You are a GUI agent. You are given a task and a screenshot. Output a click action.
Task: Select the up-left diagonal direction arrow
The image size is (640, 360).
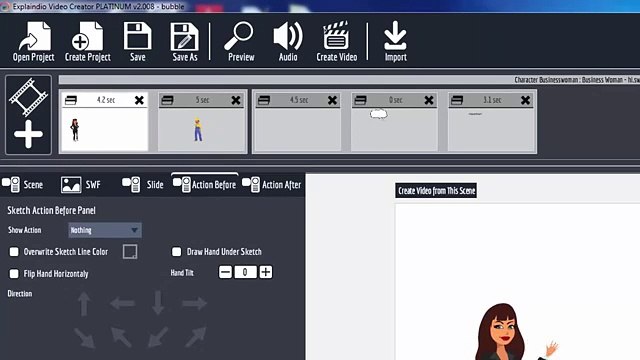pyautogui.click(x=121, y=337)
